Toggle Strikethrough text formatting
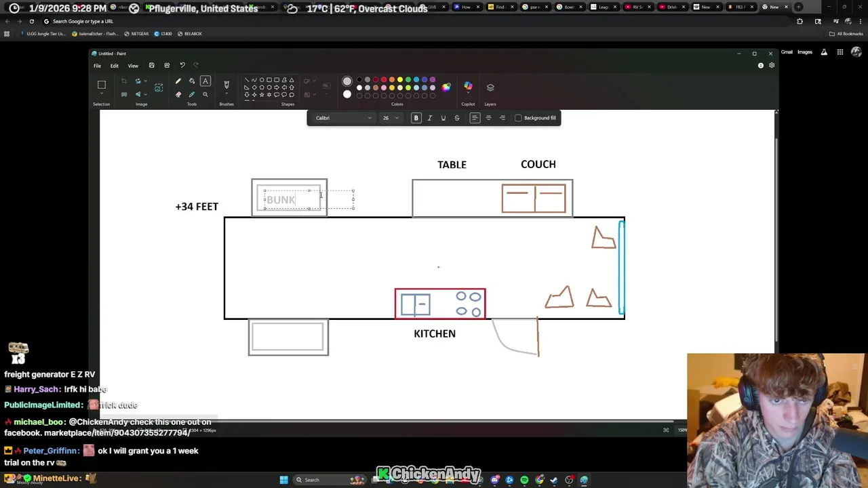The width and height of the screenshot is (868, 488). coord(456,118)
